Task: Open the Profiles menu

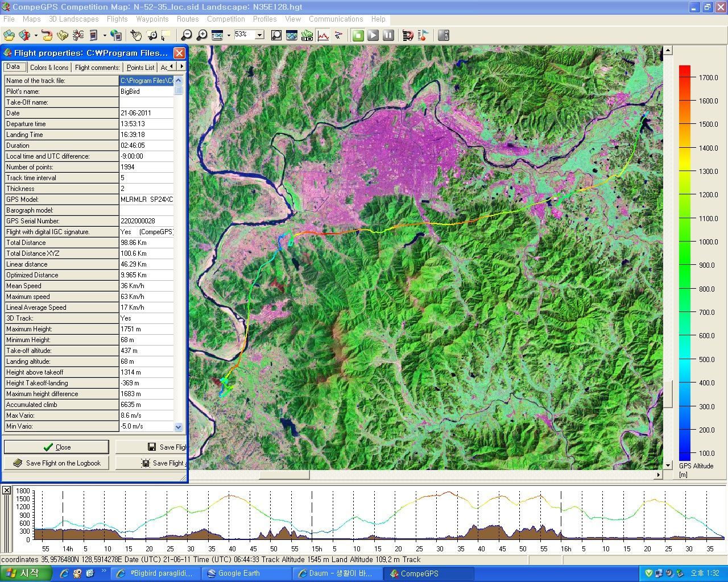Action: click(x=265, y=19)
